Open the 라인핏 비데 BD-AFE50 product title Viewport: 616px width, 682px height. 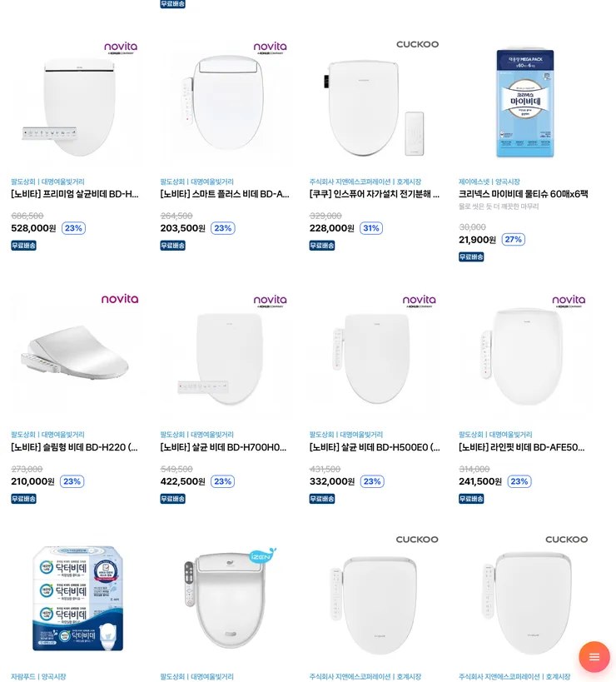coord(522,447)
